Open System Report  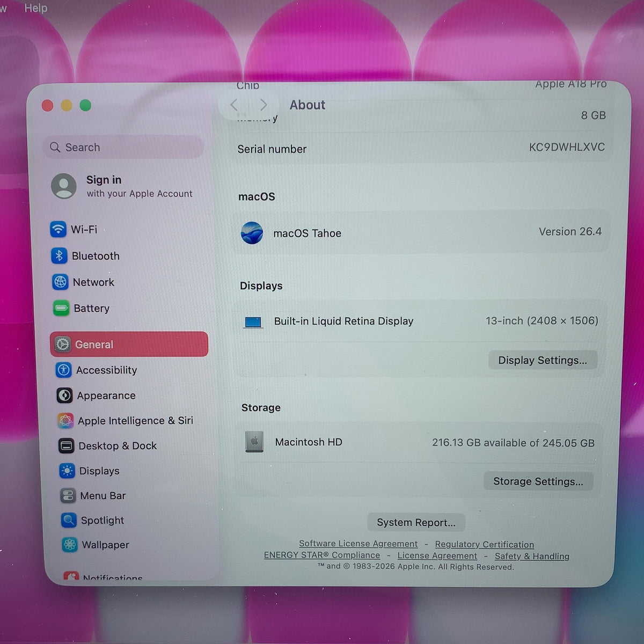[416, 522]
